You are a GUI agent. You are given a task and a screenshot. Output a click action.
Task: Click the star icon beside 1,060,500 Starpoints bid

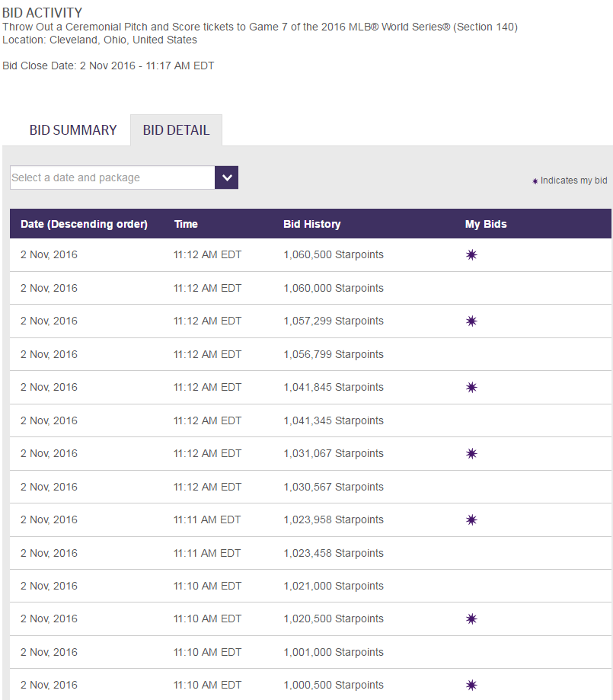coord(471,255)
